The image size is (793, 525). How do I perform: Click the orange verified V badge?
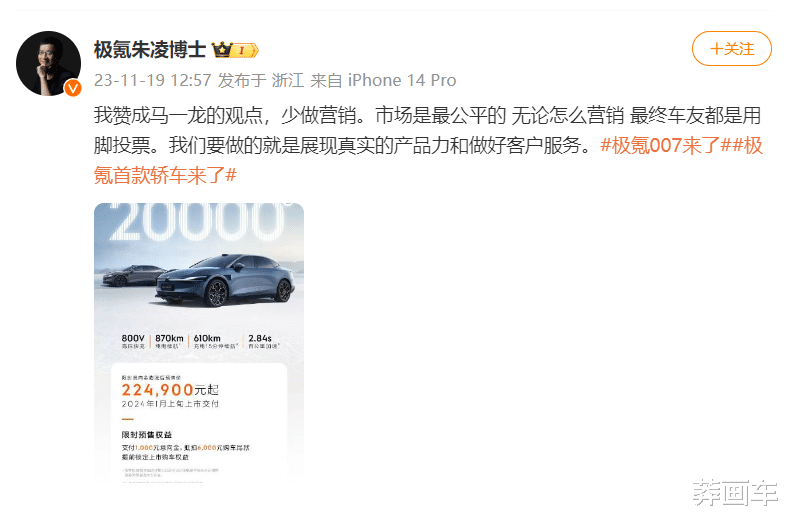73,88
